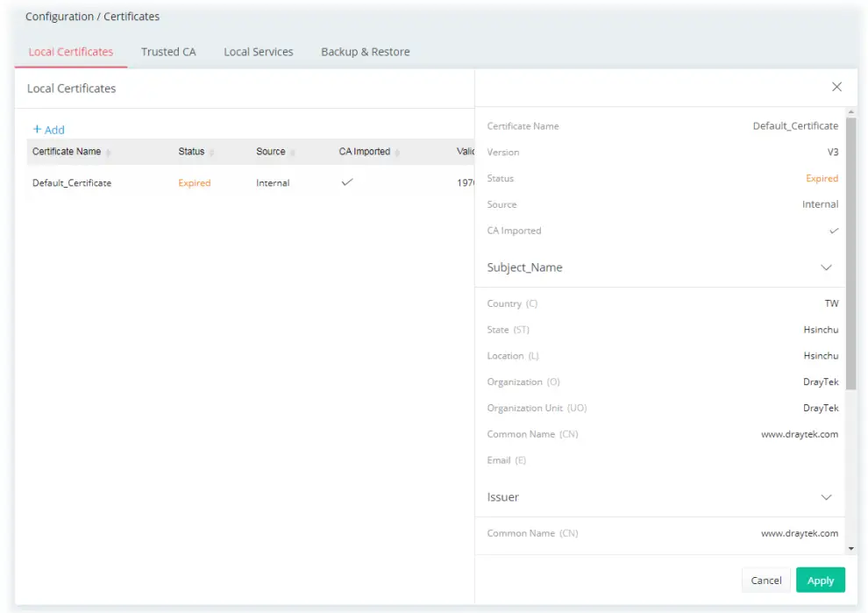868x613 pixels.
Task: Open the Local Services tab
Action: [x=258, y=52]
